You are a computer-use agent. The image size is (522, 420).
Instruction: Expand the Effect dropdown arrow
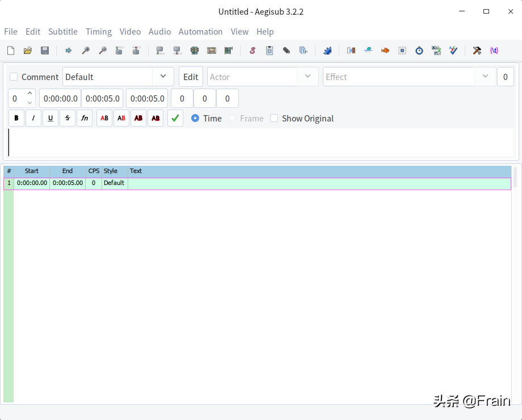pyautogui.click(x=485, y=77)
